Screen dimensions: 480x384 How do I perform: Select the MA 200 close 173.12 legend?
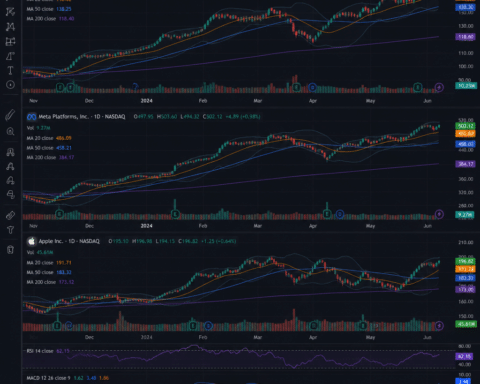click(x=50, y=282)
